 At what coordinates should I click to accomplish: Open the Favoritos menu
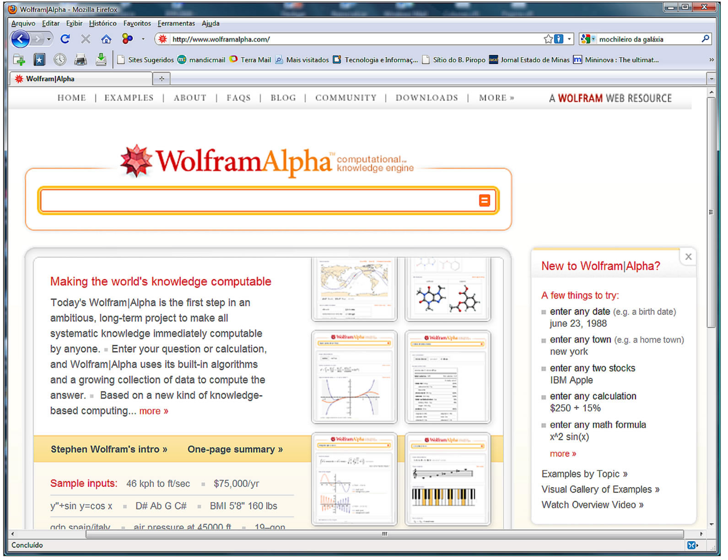[x=137, y=23]
